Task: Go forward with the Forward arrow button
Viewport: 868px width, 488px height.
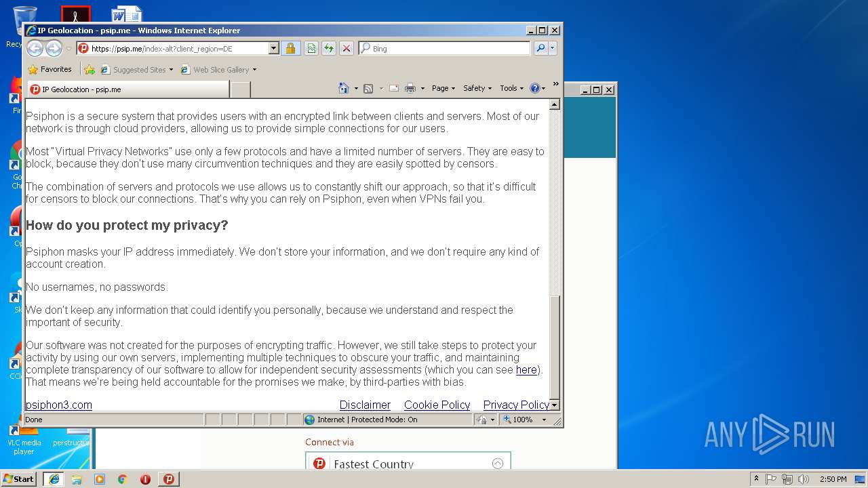Action: click(x=54, y=48)
